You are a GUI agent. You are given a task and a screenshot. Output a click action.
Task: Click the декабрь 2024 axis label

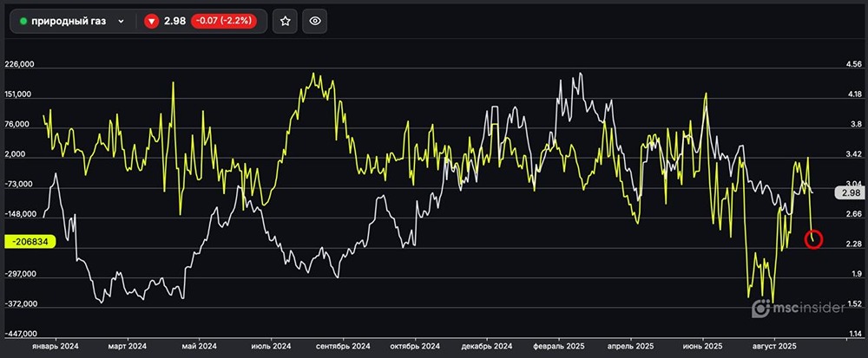[x=487, y=347]
